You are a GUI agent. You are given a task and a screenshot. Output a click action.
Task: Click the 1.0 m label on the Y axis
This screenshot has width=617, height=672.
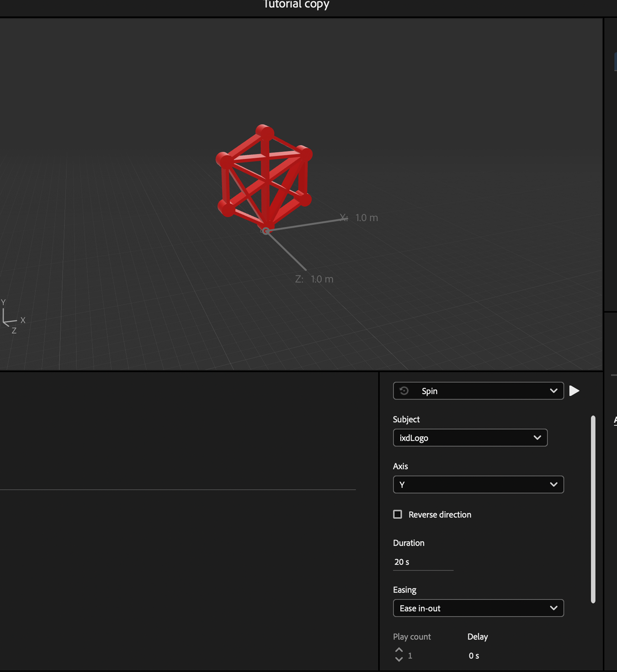pyautogui.click(x=366, y=218)
